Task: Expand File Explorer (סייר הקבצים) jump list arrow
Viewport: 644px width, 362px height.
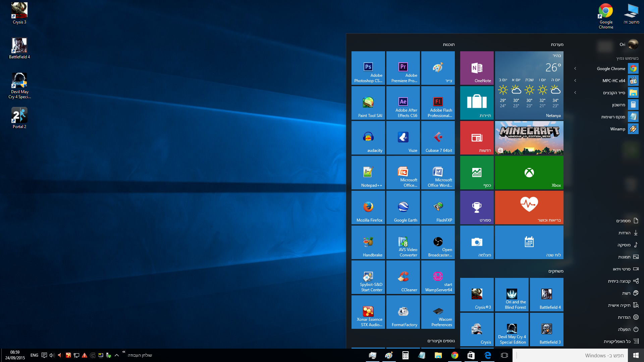Action: pyautogui.click(x=575, y=93)
